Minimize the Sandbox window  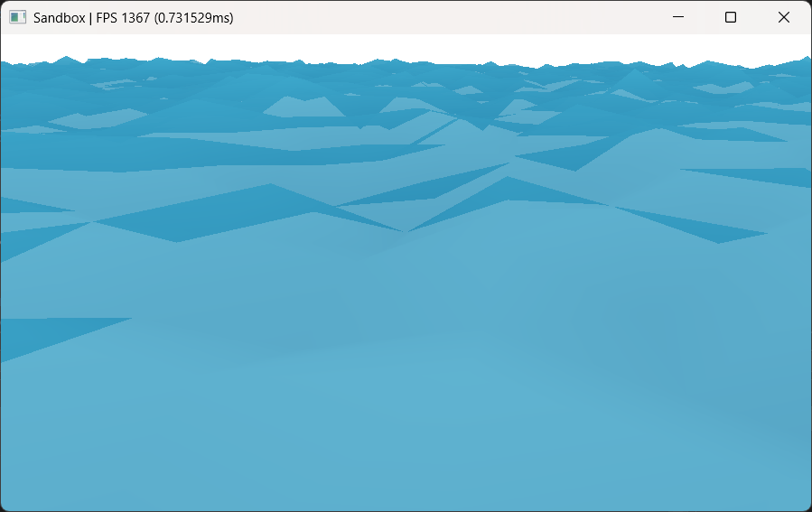point(678,17)
